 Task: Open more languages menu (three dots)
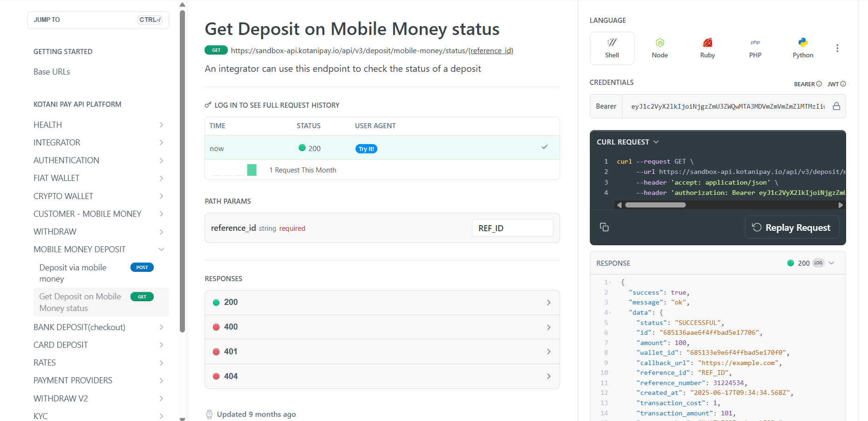(837, 48)
